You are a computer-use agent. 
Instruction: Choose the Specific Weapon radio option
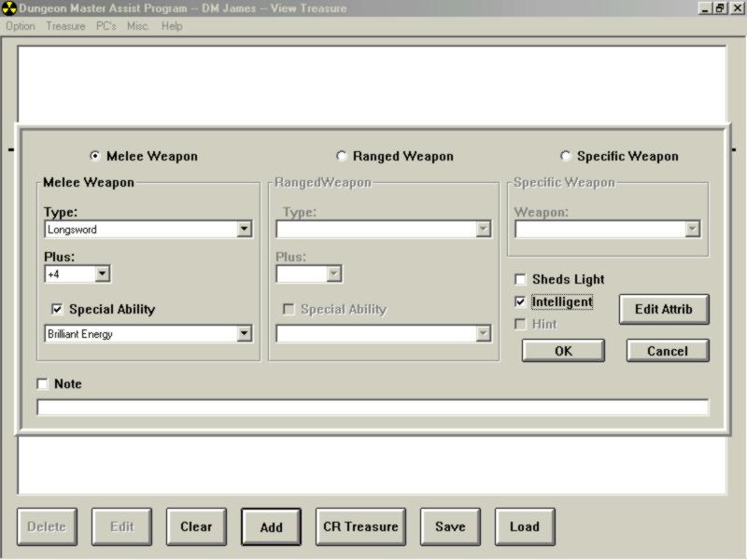(x=565, y=157)
